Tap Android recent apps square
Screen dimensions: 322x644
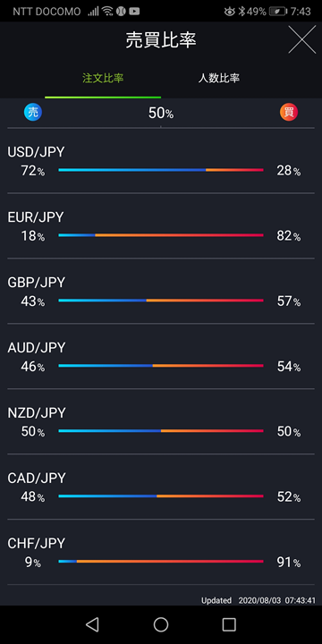point(229,624)
